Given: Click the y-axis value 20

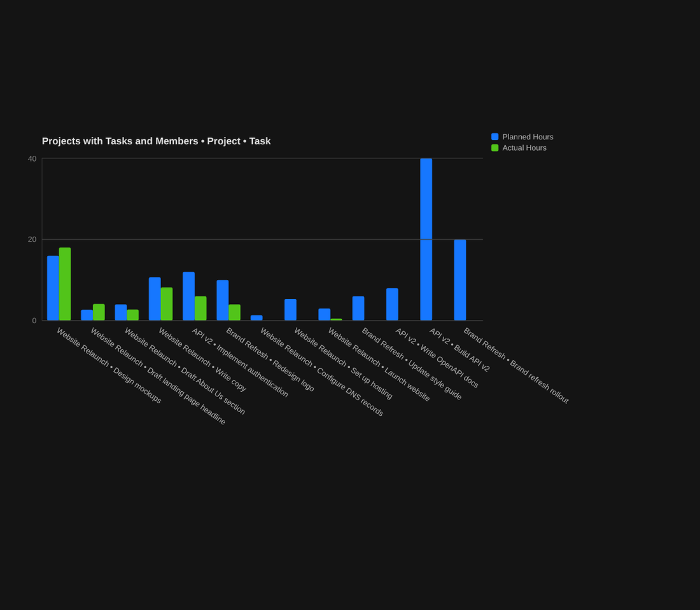Looking at the screenshot, I should (32, 240).
